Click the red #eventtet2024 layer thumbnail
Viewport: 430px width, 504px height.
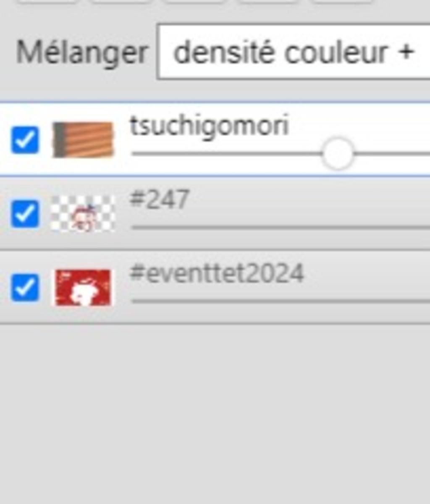[x=83, y=288]
